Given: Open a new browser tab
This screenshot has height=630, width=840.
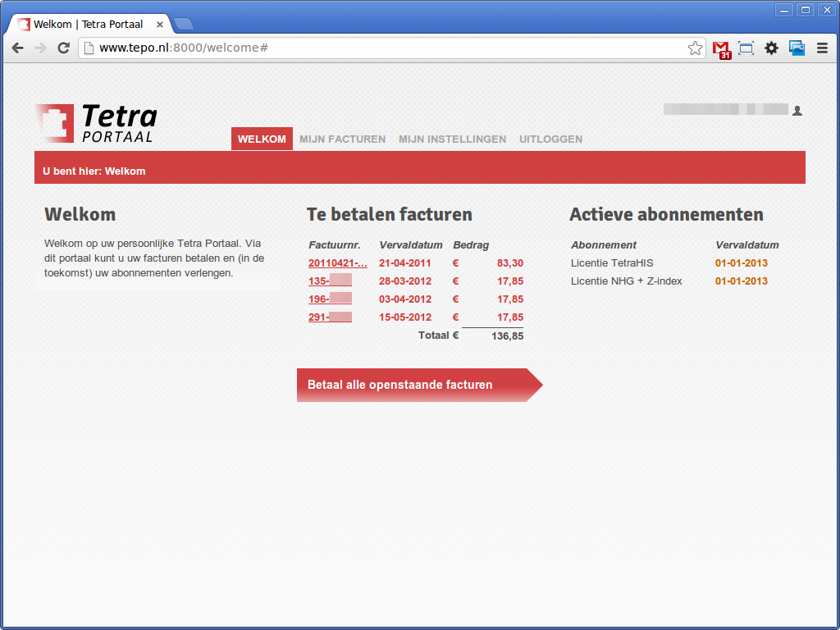Looking at the screenshot, I should pyautogui.click(x=184, y=24).
